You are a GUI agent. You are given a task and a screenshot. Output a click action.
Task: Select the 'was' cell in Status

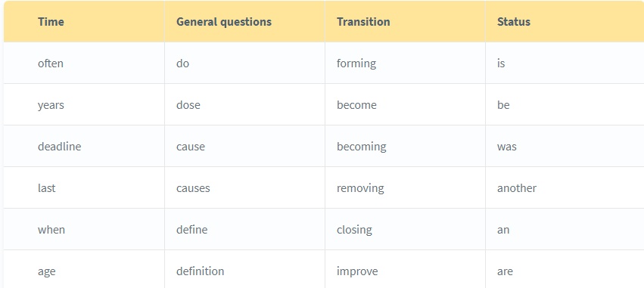click(x=565, y=147)
